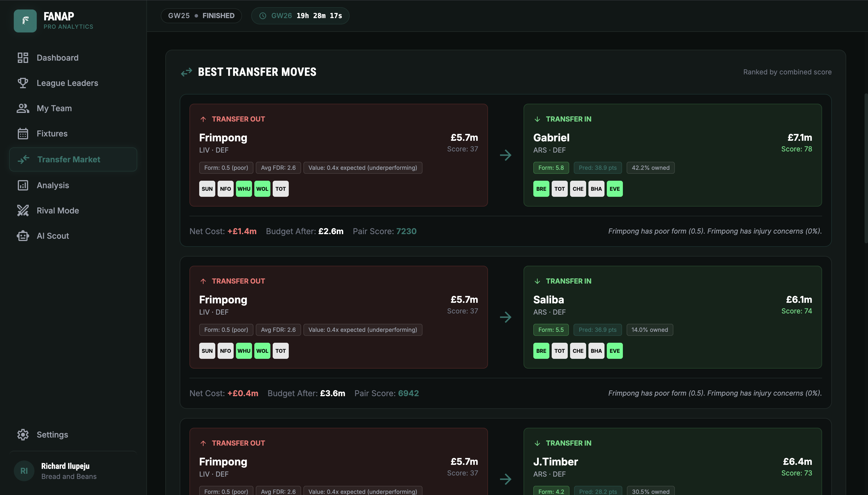Click Saliba's Form: 5.5 badge
The width and height of the screenshot is (868, 495).
551,330
